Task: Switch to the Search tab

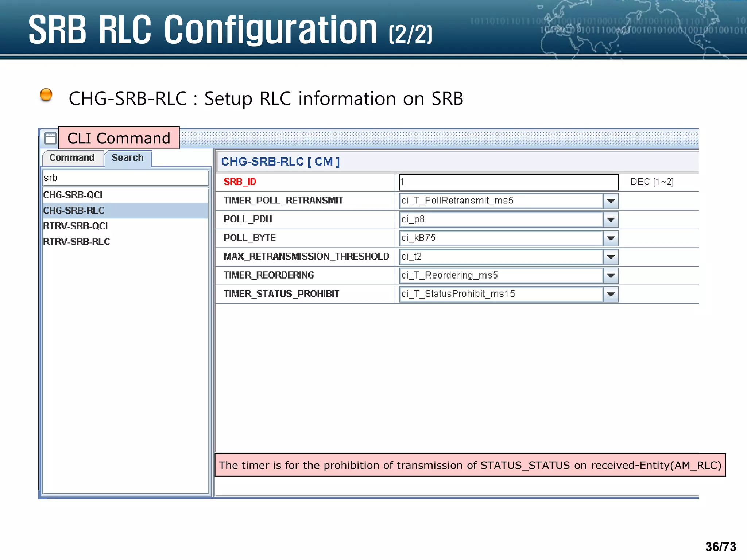Action: coord(128,158)
